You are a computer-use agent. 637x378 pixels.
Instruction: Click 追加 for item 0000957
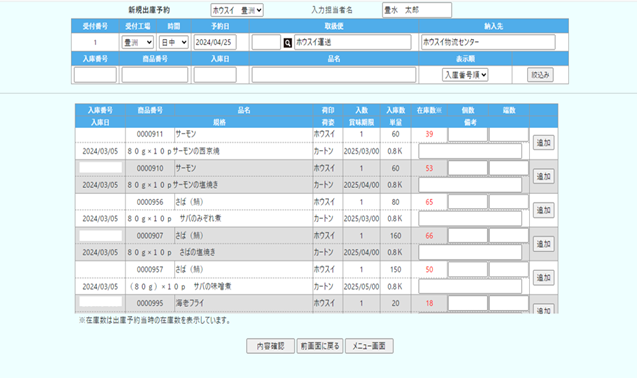pyautogui.click(x=544, y=278)
